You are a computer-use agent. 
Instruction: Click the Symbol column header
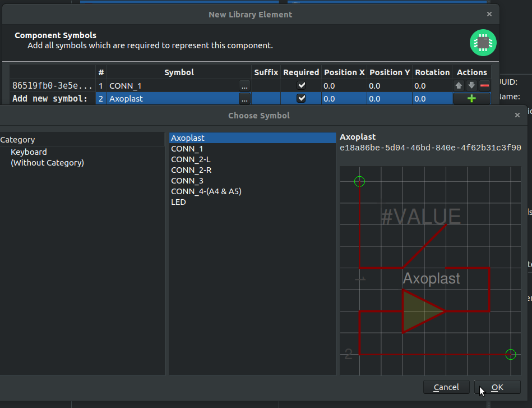tap(179, 72)
